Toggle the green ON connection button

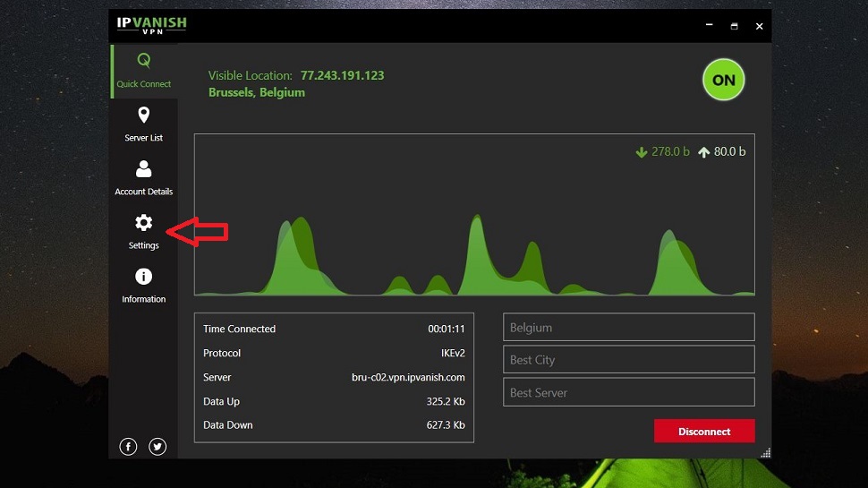click(x=723, y=80)
